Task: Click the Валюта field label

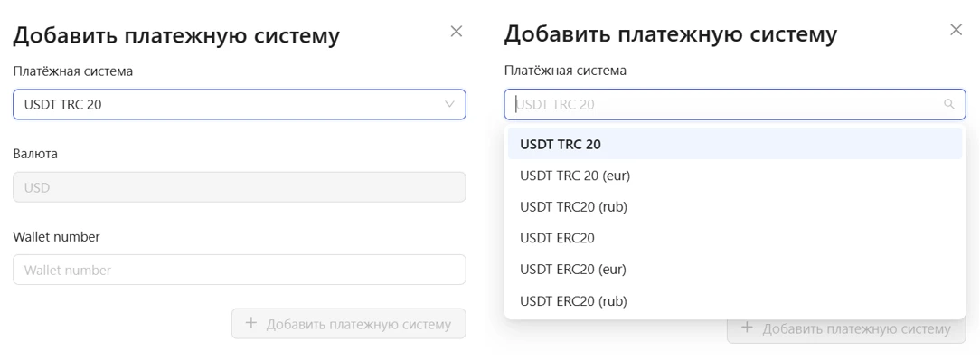Action: pos(35,154)
